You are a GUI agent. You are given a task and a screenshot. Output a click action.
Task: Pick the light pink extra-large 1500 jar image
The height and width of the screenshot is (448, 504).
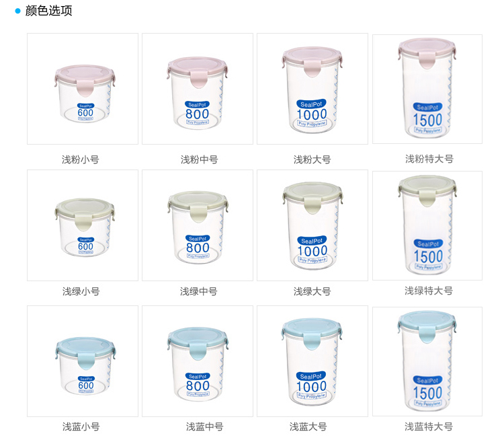(427, 89)
